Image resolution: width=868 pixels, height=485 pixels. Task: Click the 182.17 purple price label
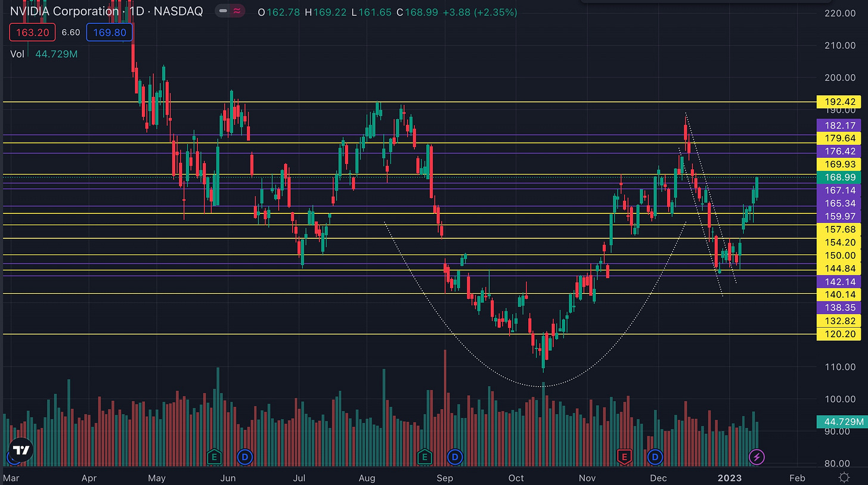[839, 125]
